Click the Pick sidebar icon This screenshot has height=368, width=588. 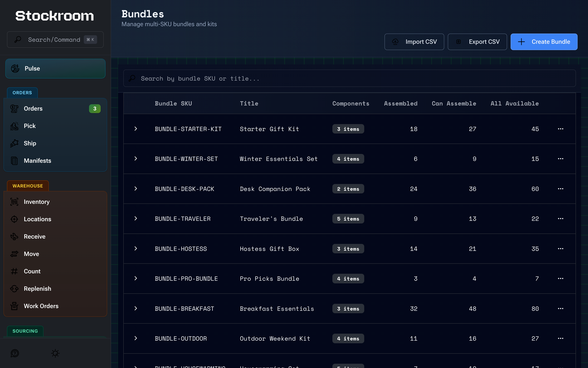point(14,126)
